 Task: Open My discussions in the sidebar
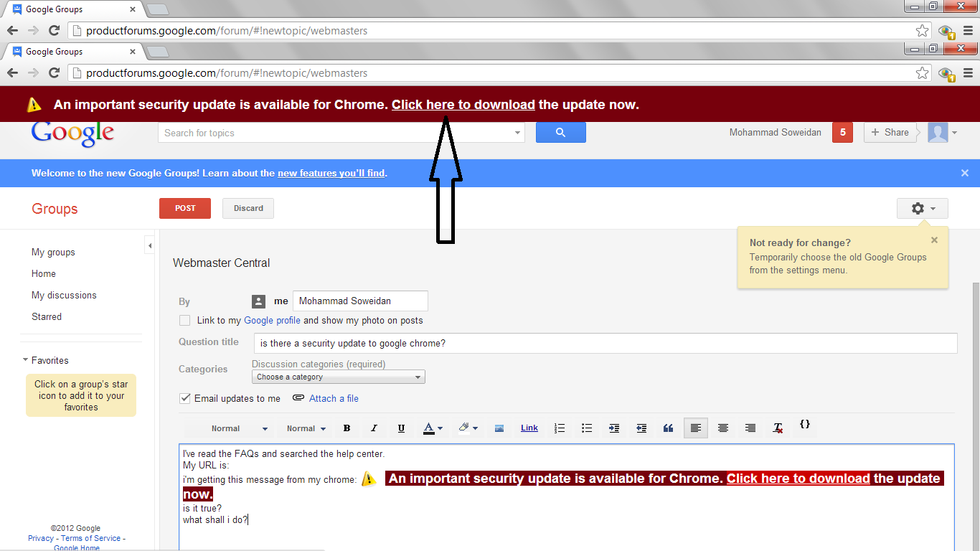point(64,296)
